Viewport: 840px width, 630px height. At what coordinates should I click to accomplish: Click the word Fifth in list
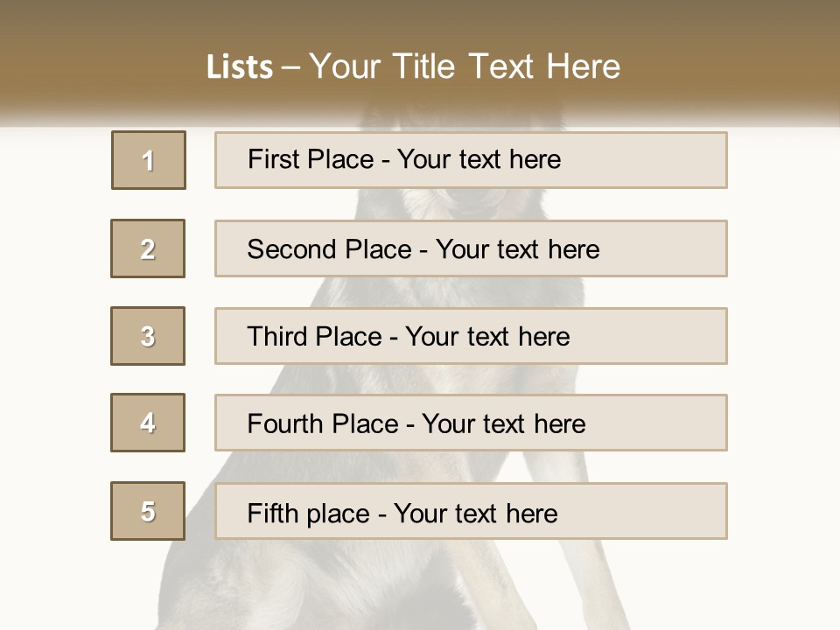click(271, 513)
